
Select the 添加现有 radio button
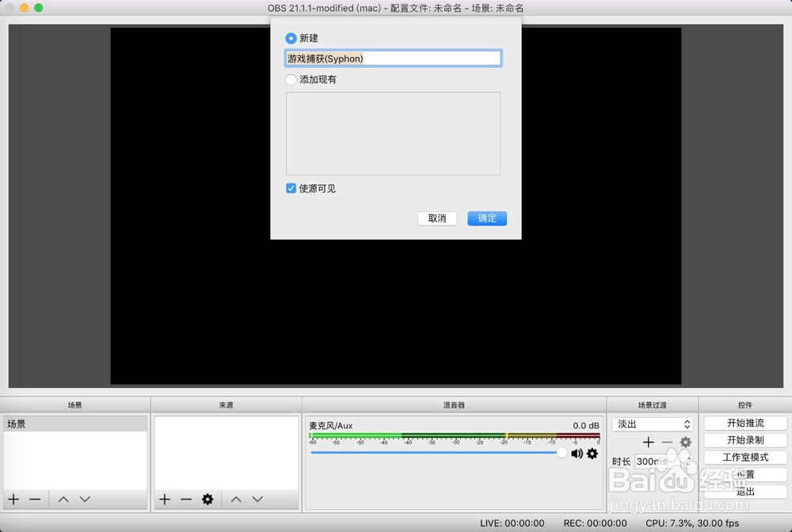[x=291, y=80]
